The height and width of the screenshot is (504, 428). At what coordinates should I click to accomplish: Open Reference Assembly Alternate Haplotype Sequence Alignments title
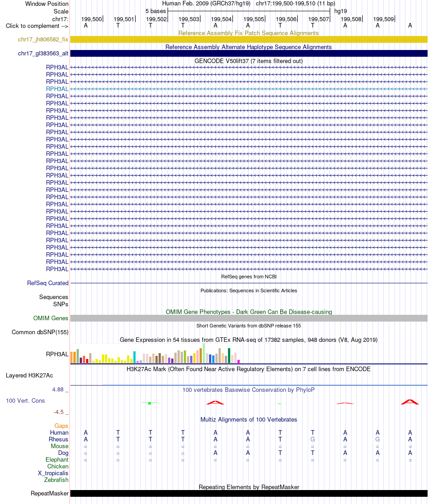(x=249, y=47)
